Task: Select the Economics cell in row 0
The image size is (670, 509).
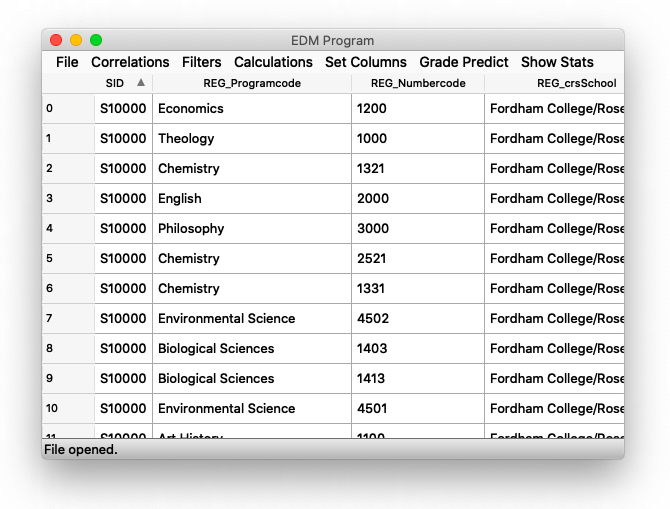Action: tap(251, 108)
